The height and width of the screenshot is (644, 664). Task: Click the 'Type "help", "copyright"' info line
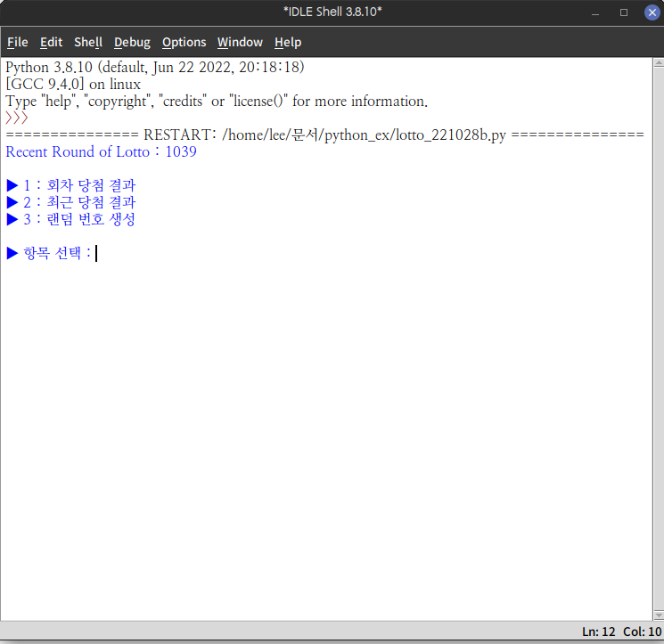pyautogui.click(x=217, y=101)
